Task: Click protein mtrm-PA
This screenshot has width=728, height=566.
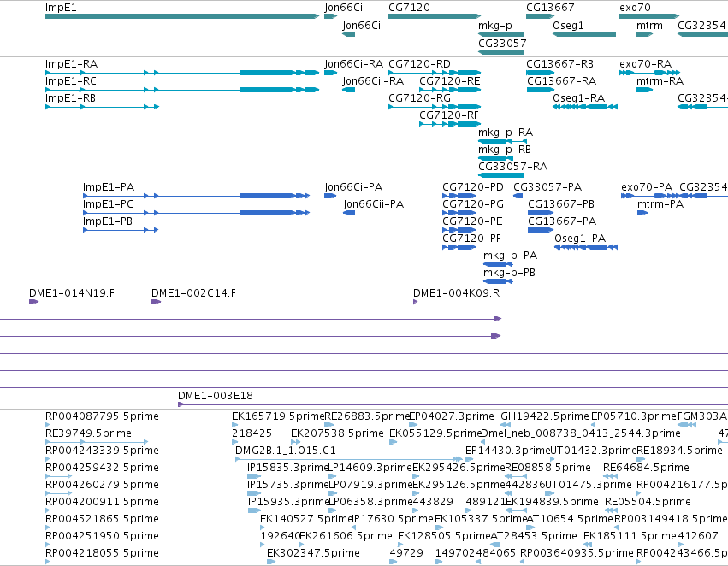Action: [x=642, y=213]
